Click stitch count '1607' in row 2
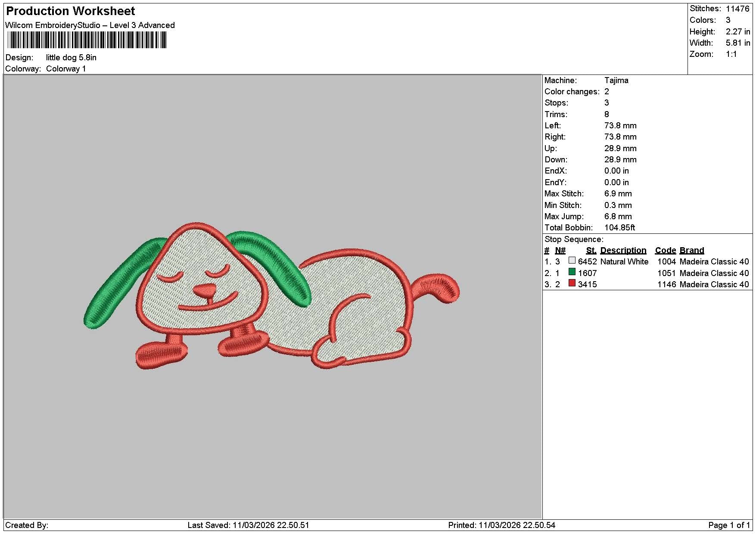The image size is (756, 534). 587,273
